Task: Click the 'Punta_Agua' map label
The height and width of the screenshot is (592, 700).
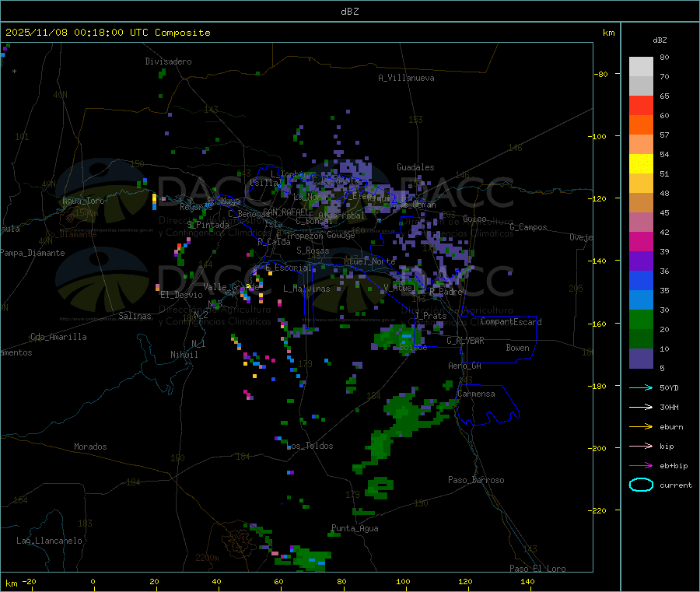Action: click(355, 528)
